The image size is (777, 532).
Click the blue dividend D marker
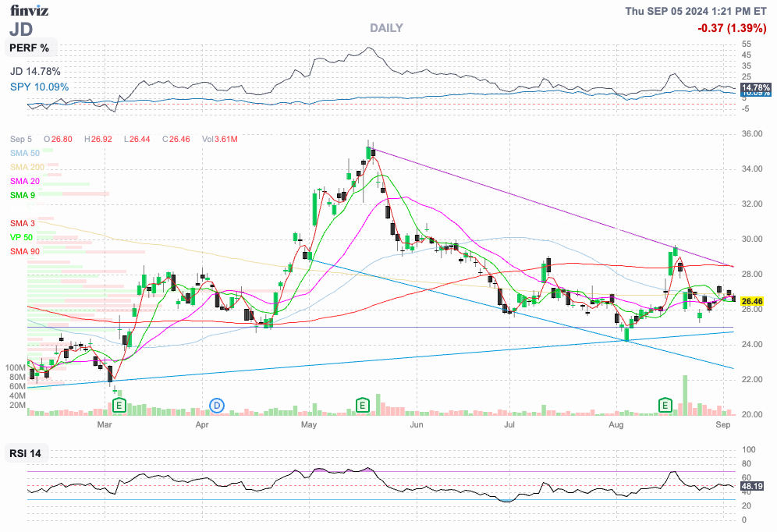(217, 406)
